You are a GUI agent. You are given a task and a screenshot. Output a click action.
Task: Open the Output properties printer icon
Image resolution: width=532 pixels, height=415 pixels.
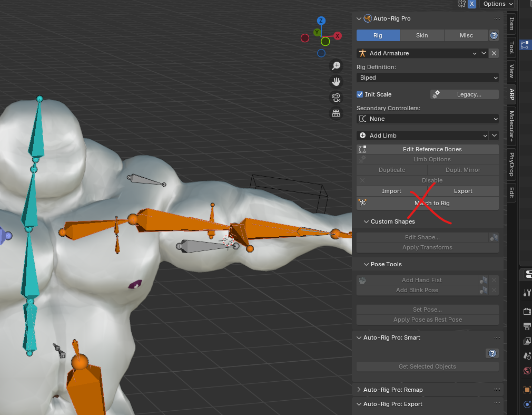tap(527, 326)
